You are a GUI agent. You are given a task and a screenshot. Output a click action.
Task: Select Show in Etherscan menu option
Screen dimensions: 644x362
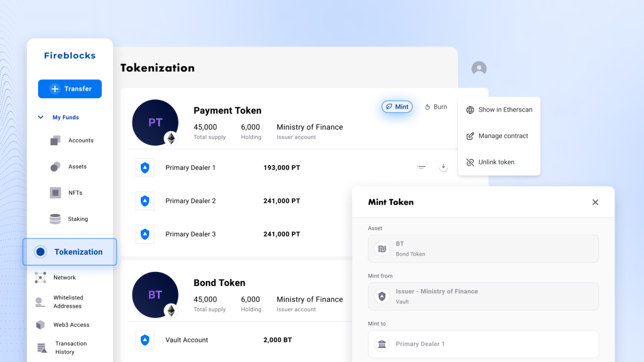click(x=499, y=110)
